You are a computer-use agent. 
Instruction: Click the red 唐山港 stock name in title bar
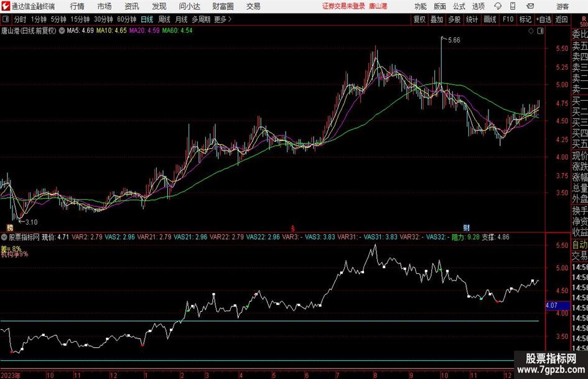378,6
